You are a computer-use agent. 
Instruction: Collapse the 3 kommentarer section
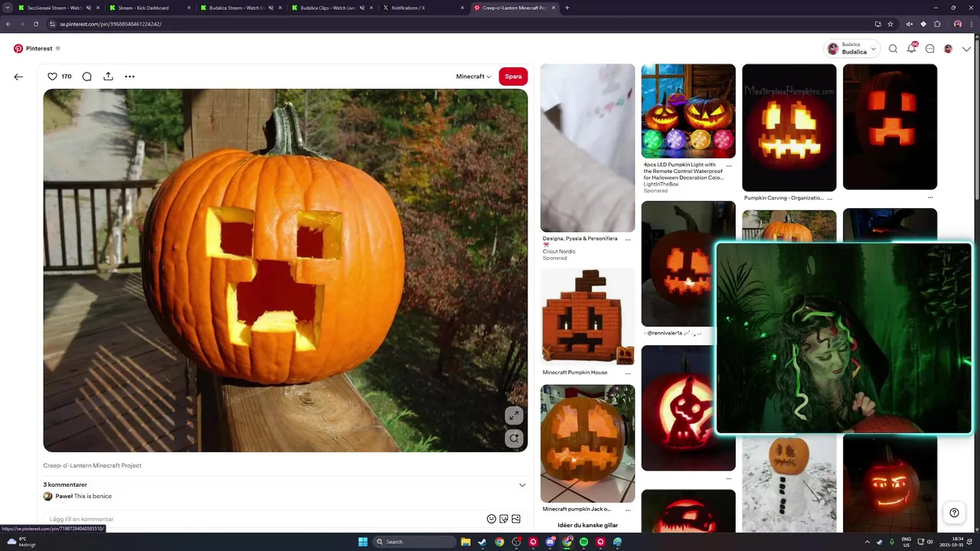pos(522,485)
